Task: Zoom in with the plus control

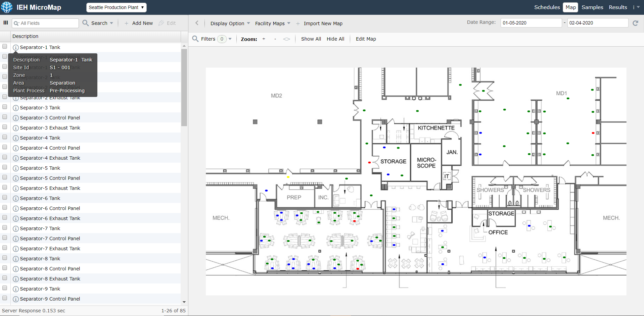Action: [264, 39]
